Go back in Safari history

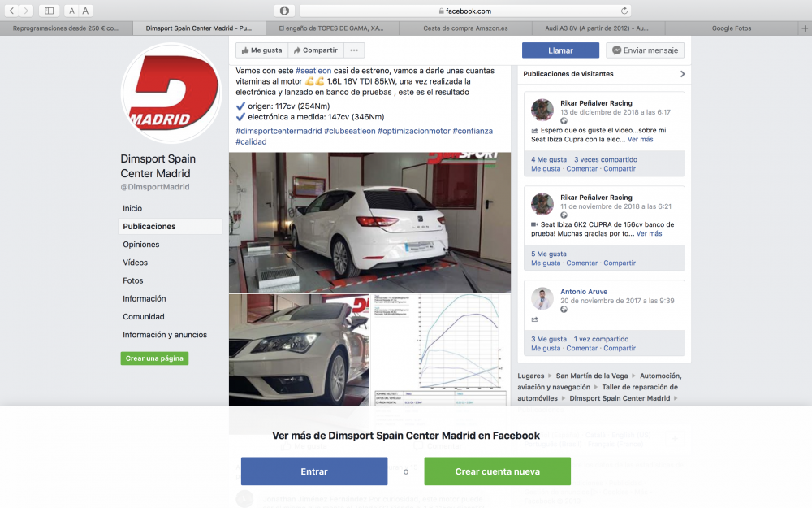click(x=12, y=11)
